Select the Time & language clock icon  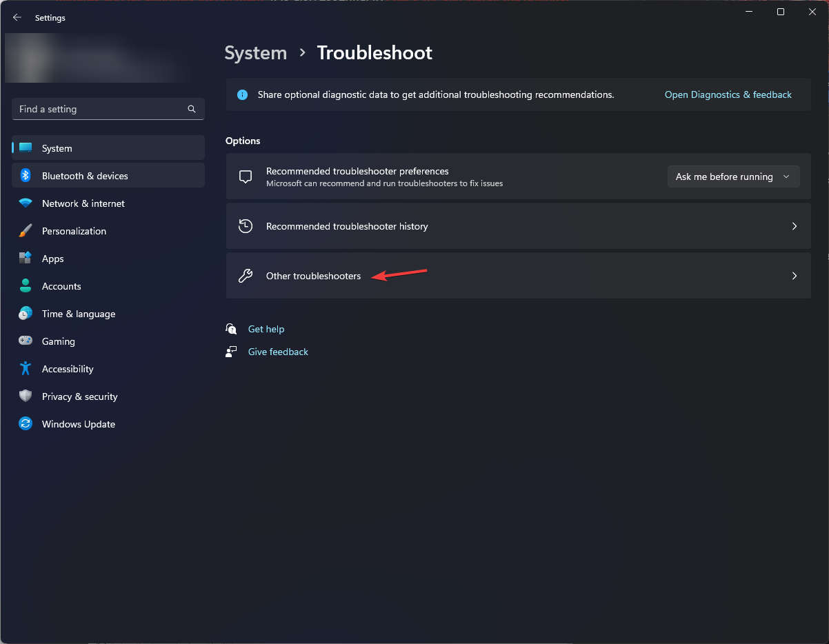tap(26, 313)
